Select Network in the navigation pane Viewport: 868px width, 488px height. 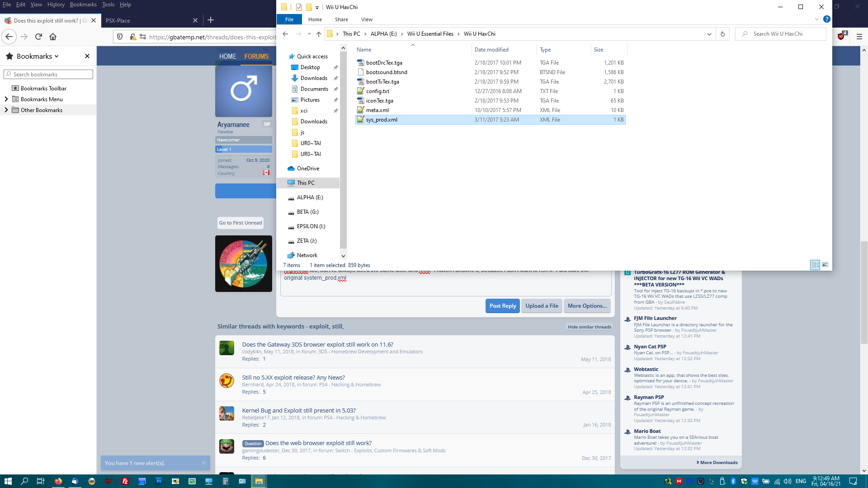307,255
